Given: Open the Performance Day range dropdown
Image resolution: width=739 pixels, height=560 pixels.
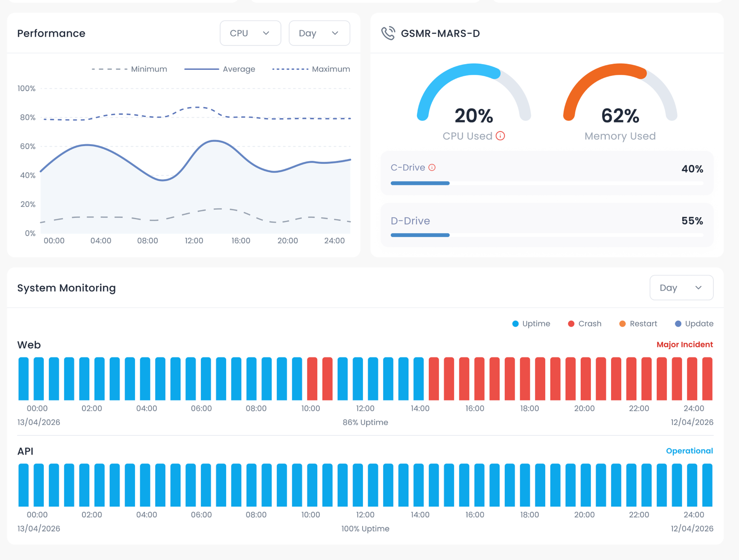Looking at the screenshot, I should pyautogui.click(x=319, y=33).
